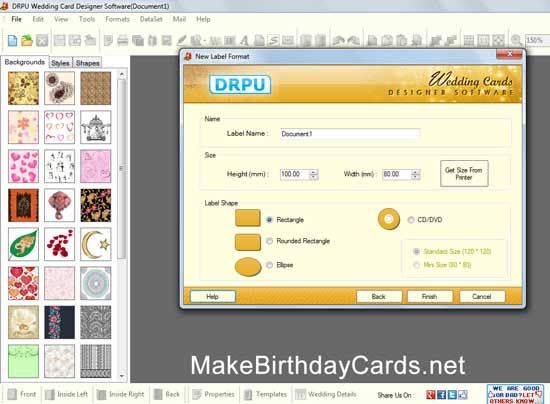Choose Mini Size (80 * 80) option

[416, 265]
